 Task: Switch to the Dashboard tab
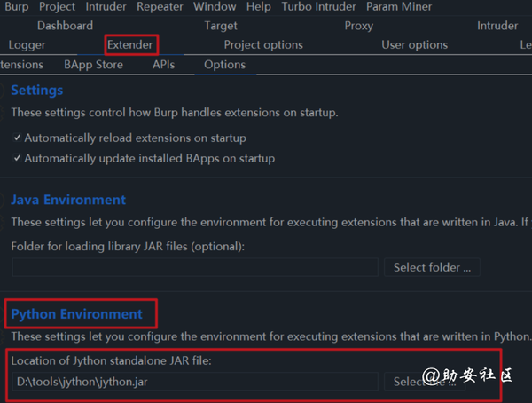tap(65, 26)
